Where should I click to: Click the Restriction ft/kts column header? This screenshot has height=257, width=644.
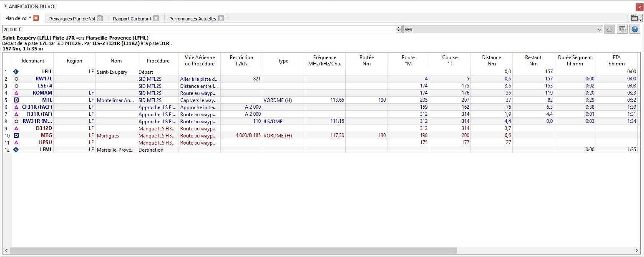[241, 60]
